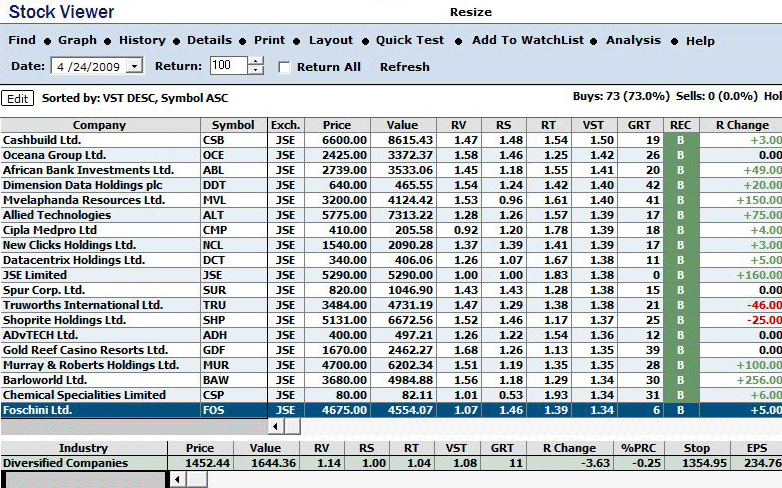Increase Return value with up arrow
This screenshot has width=782, height=488.
pos(255,62)
